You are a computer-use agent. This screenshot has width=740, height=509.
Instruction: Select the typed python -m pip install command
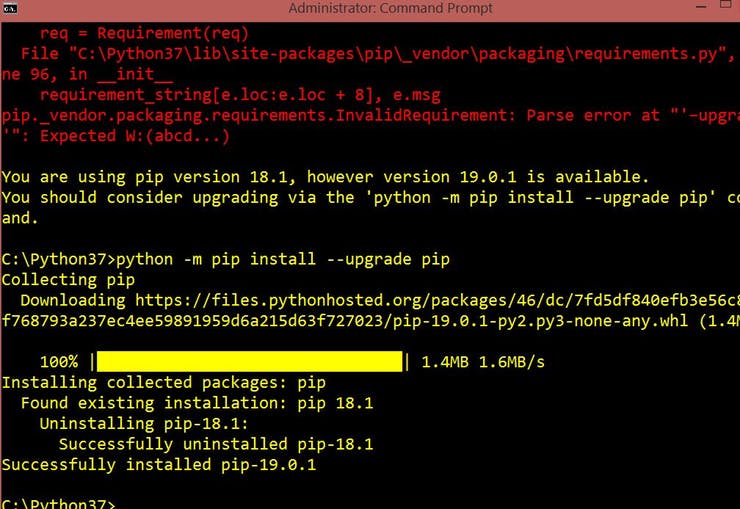click(x=283, y=259)
